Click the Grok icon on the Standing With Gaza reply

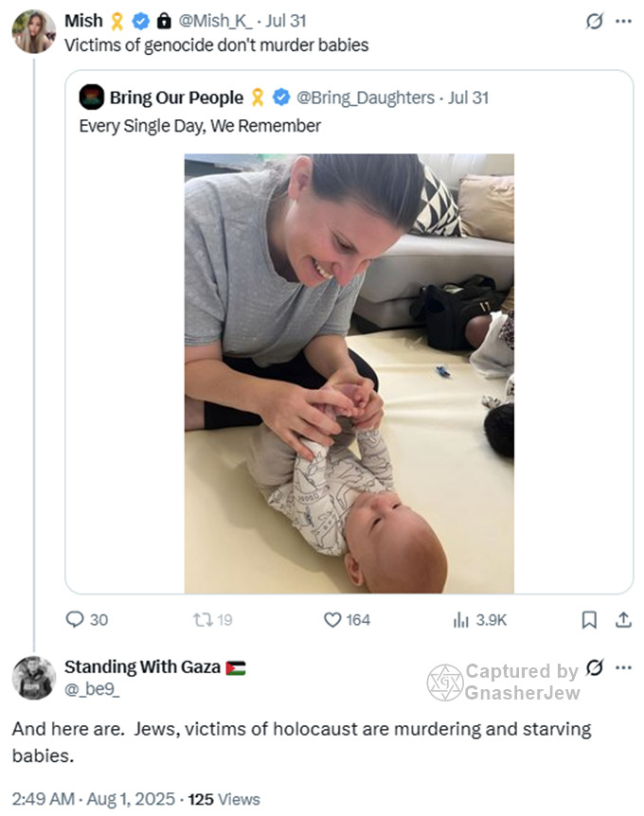pyautogui.click(x=595, y=667)
